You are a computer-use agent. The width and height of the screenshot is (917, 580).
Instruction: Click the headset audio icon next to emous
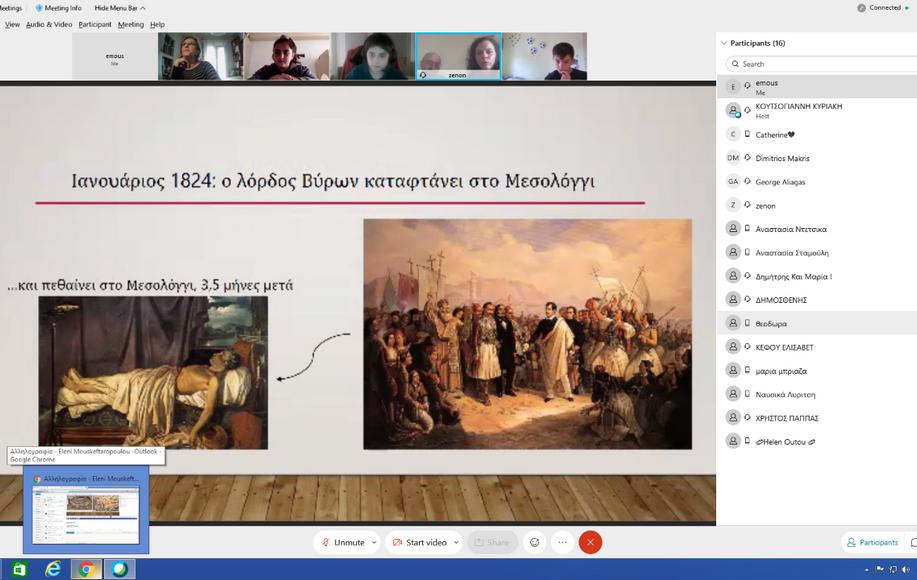[747, 86]
